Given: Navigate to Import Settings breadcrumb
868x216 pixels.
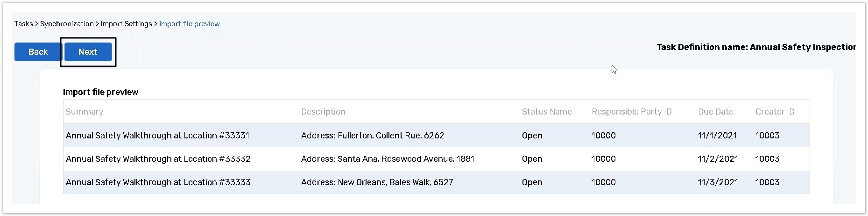Looking at the screenshot, I should point(126,24).
